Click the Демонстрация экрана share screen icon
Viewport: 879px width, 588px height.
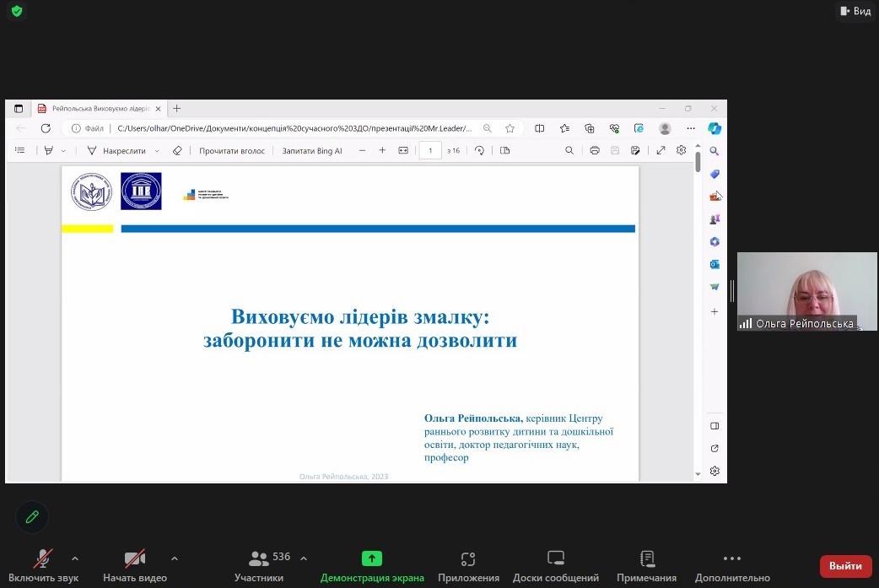(x=372, y=558)
